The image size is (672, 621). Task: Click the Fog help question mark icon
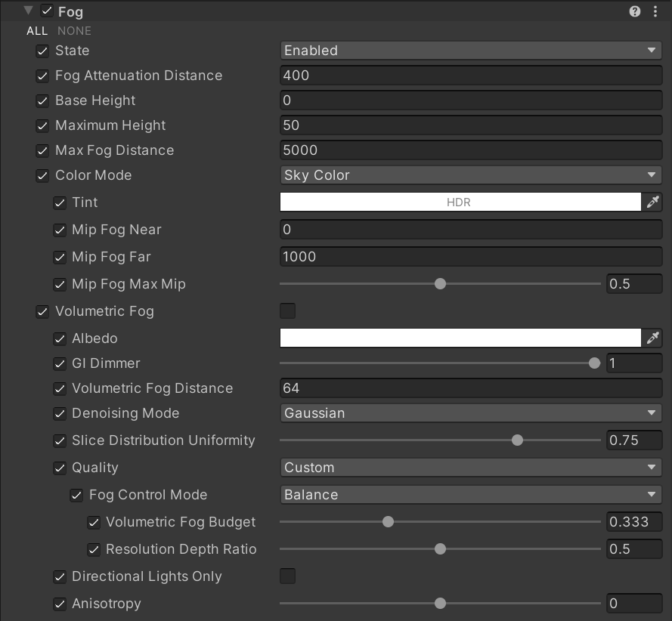click(x=635, y=11)
